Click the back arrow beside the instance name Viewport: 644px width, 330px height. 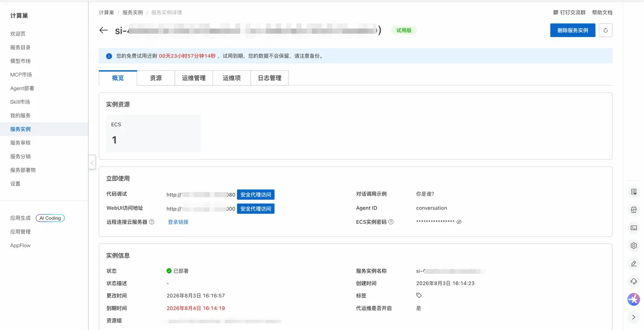[x=103, y=30]
